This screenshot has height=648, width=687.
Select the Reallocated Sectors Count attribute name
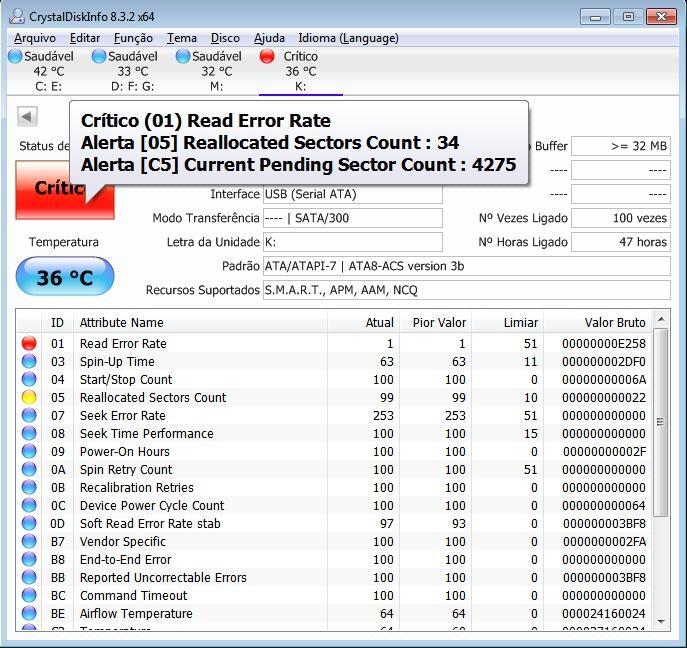153,397
